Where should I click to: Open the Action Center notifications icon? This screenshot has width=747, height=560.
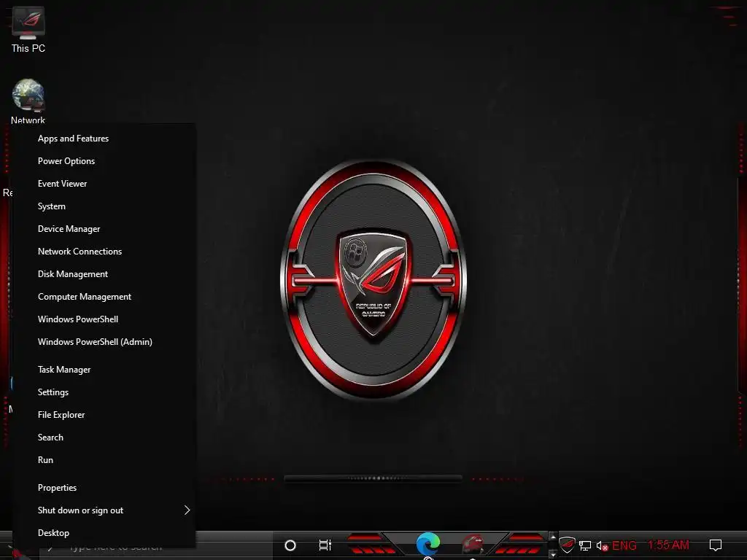[716, 545]
